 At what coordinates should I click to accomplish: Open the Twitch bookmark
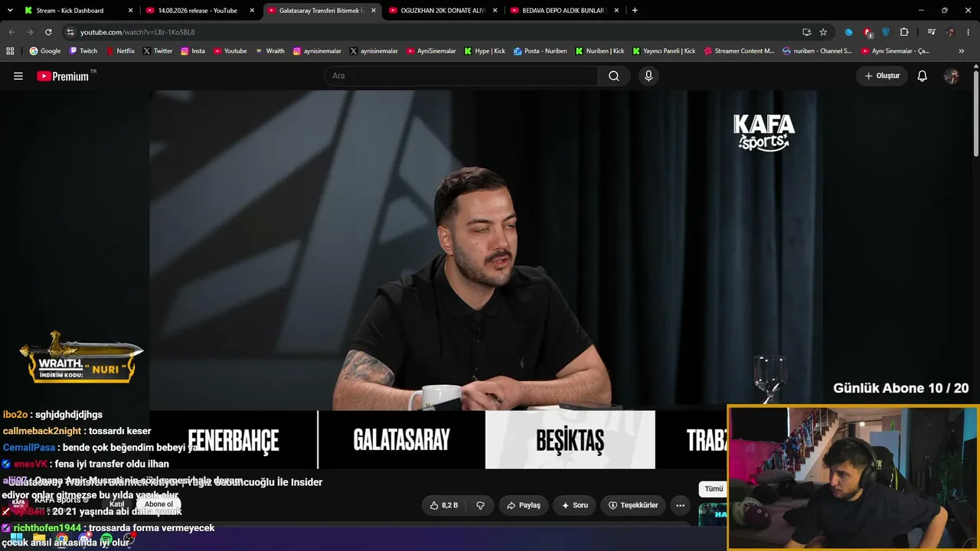click(x=83, y=51)
